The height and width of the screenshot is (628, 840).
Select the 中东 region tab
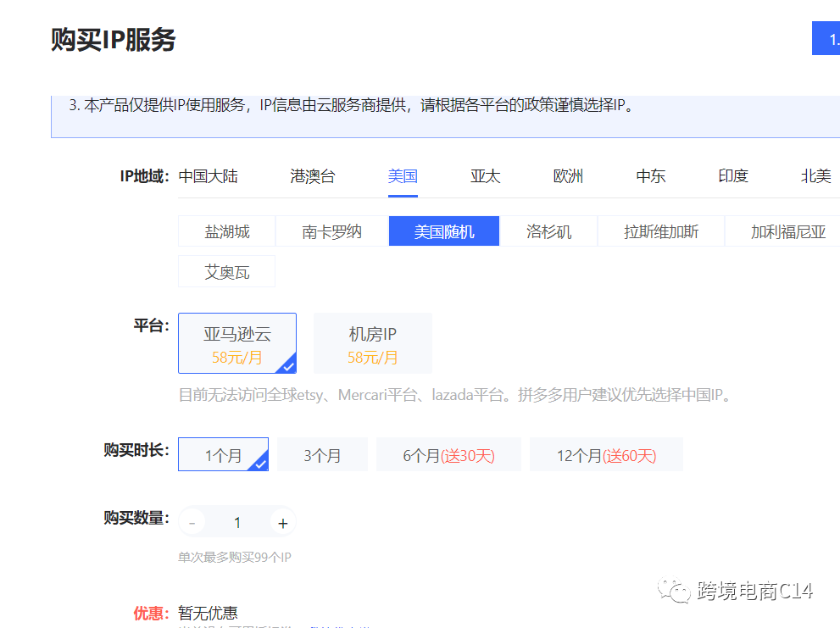(x=650, y=176)
